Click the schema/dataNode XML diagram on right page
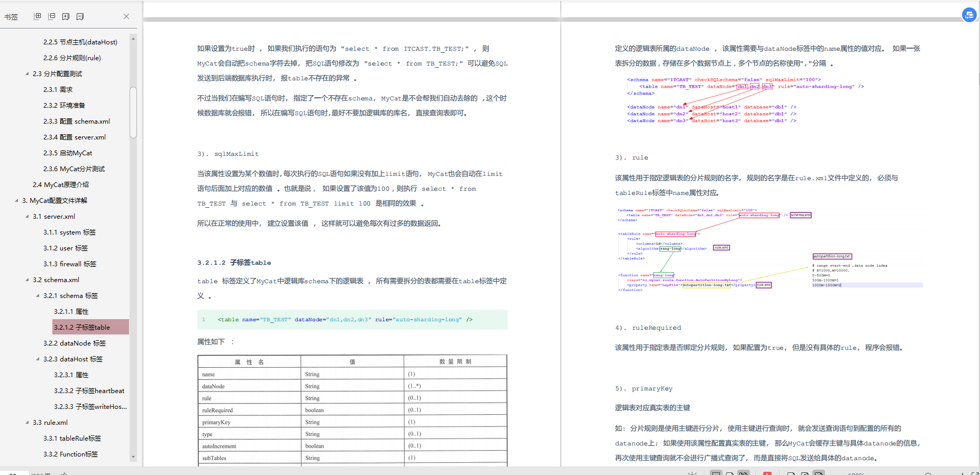The width and height of the screenshot is (980, 475). [745, 100]
